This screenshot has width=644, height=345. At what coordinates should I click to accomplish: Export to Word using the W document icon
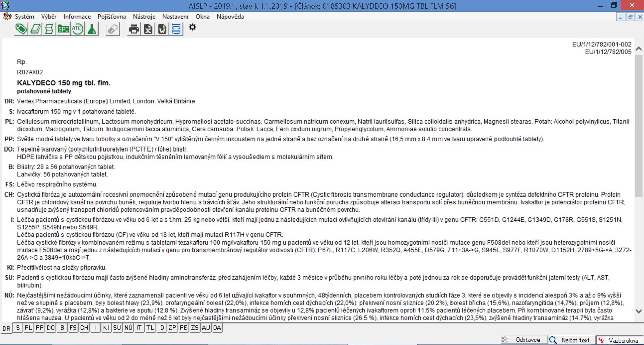(x=162, y=29)
